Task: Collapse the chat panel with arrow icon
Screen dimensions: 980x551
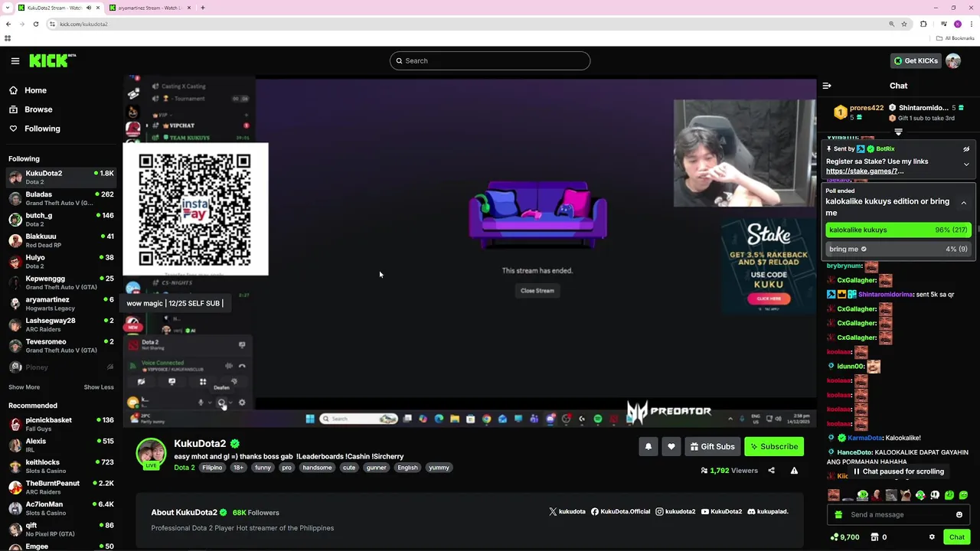Action: (827, 86)
